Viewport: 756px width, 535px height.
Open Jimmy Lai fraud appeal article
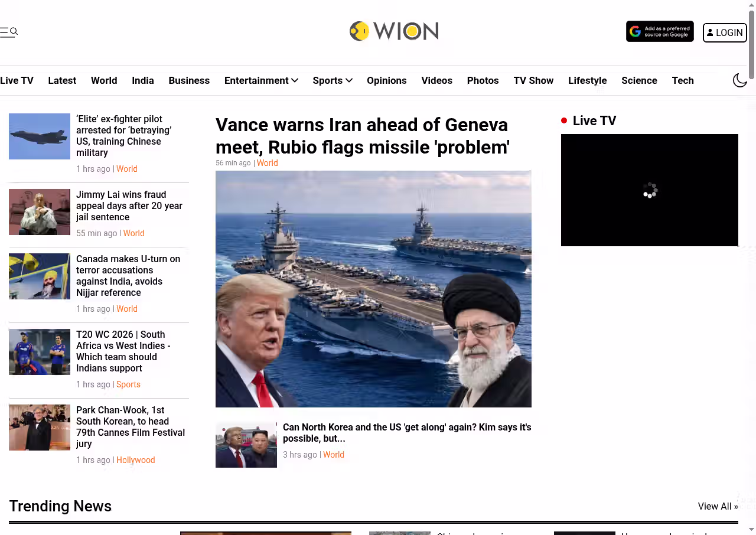click(x=129, y=205)
